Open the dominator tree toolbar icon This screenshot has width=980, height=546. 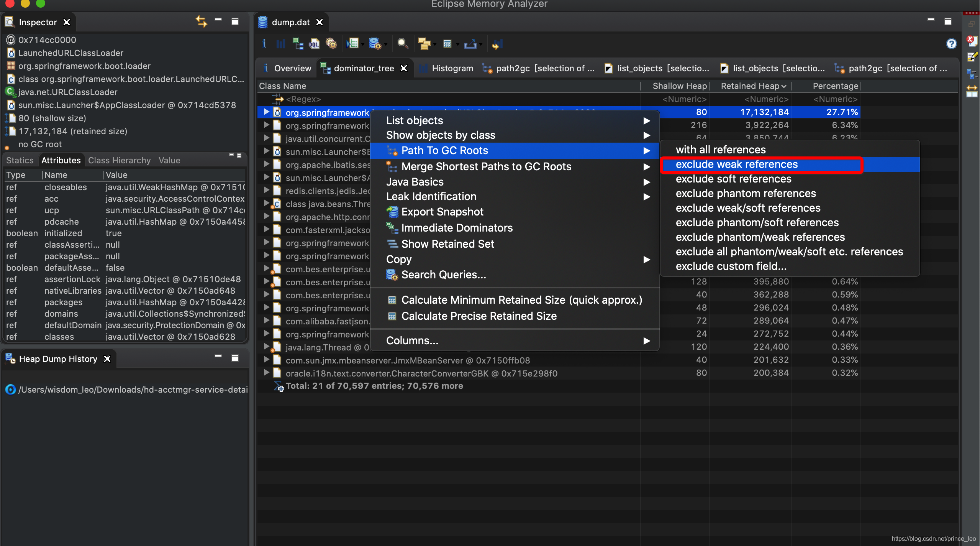pos(298,44)
